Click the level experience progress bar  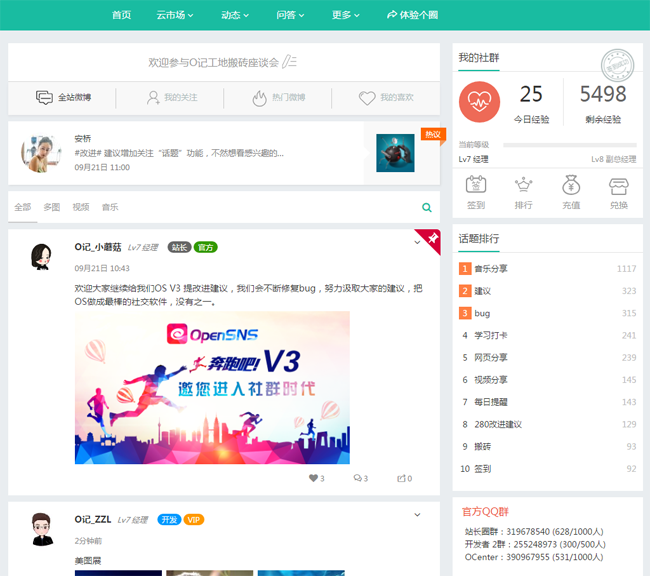point(570,145)
